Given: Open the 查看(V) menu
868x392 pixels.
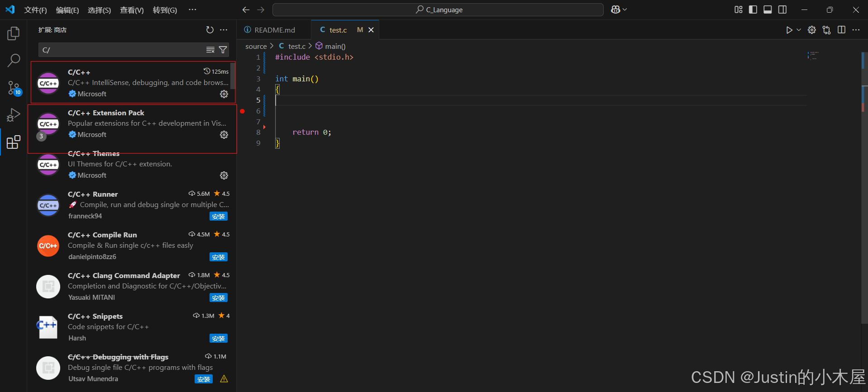Looking at the screenshot, I should click(x=132, y=10).
